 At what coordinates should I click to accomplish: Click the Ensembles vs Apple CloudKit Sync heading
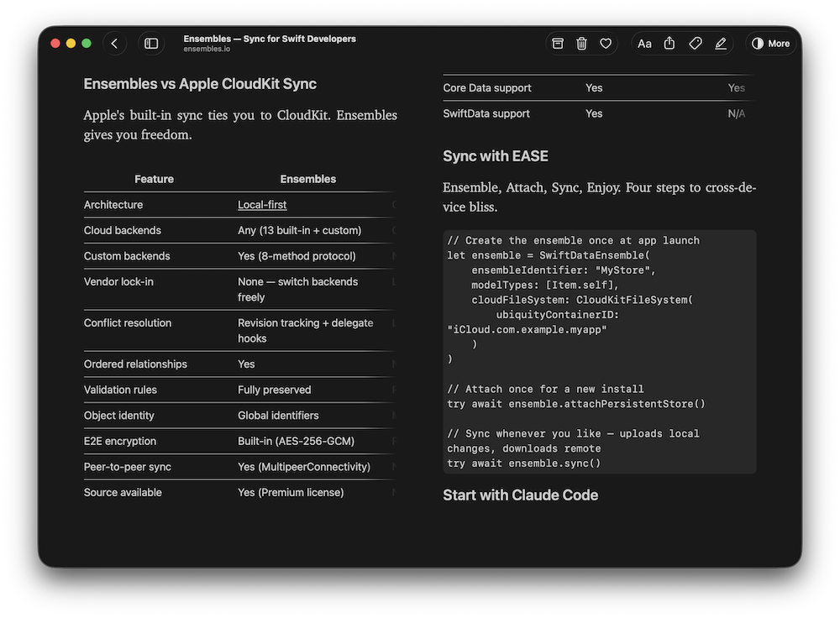pos(200,83)
